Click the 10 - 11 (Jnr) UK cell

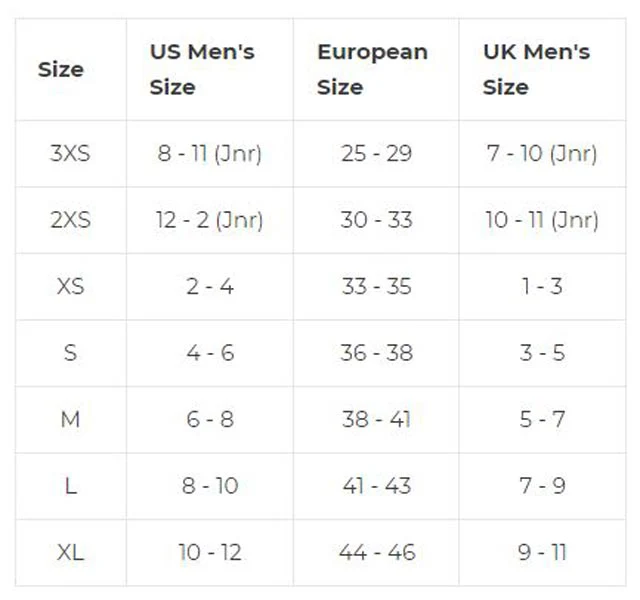(542, 220)
